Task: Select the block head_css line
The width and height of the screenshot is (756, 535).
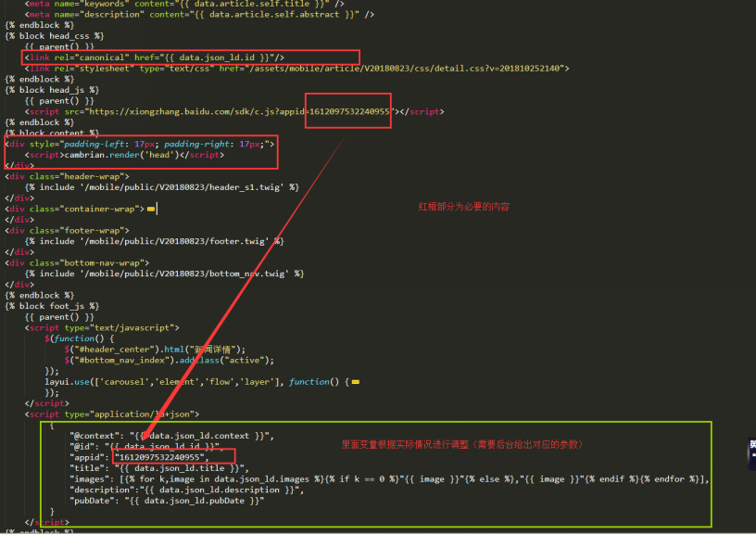Action: pyautogui.click(x=55, y=36)
